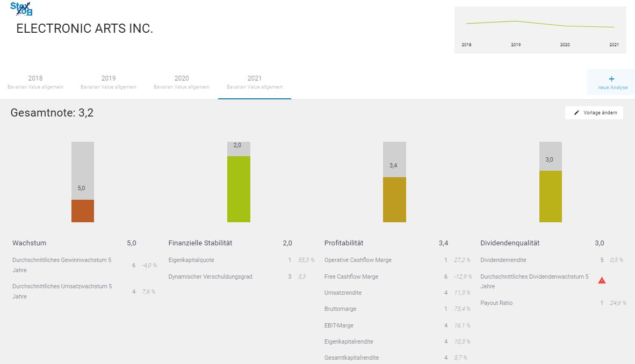
Task: Click the Gesamtkapitalrendite metric label
Action: pyautogui.click(x=351, y=358)
